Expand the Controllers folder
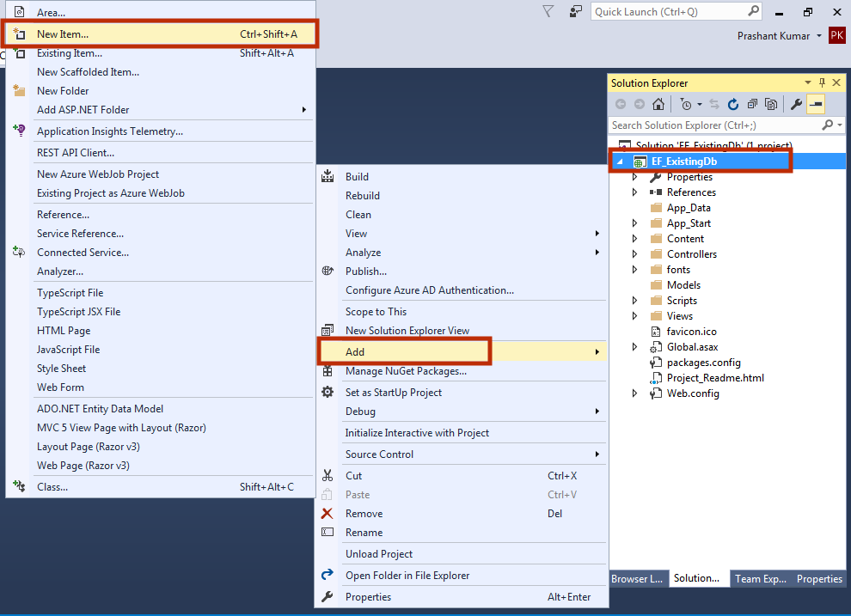 pyautogui.click(x=634, y=253)
